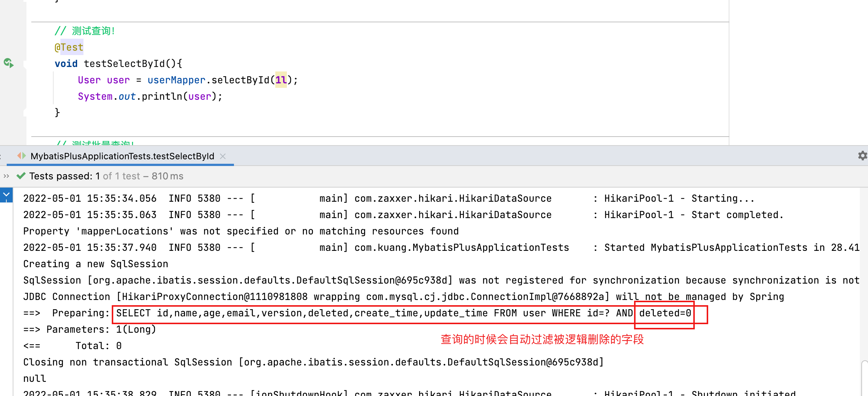Click the blue scroll-to-end toggle in console
868x396 pixels.
click(x=6, y=195)
